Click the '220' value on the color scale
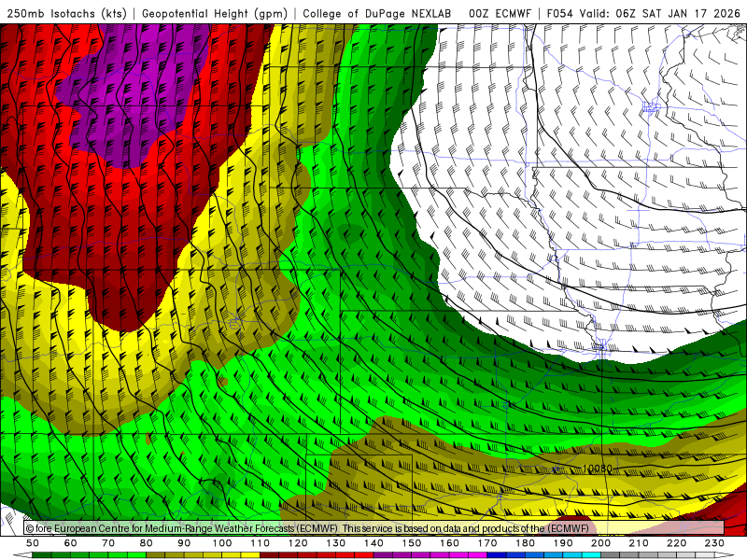The image size is (747, 560). pyautogui.click(x=677, y=543)
